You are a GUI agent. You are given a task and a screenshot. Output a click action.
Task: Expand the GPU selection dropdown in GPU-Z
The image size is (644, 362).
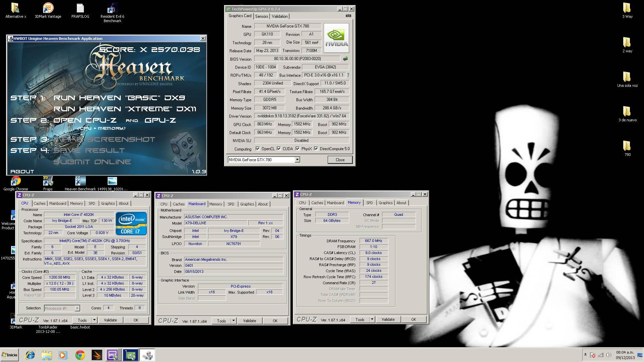297,160
